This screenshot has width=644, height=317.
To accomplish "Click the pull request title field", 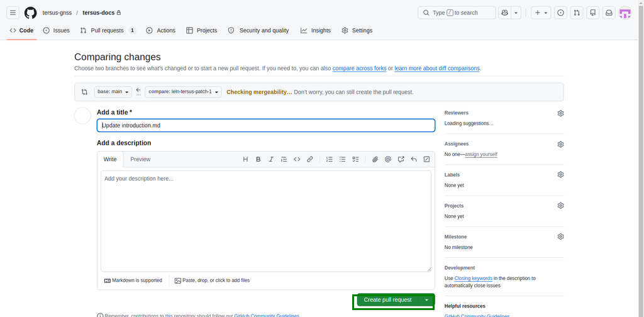I will [266, 125].
